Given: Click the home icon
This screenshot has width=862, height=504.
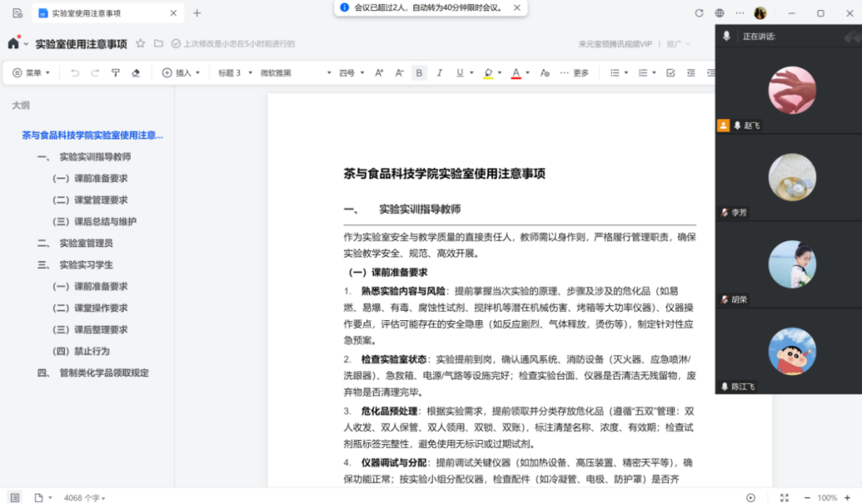Looking at the screenshot, I should pos(13,43).
